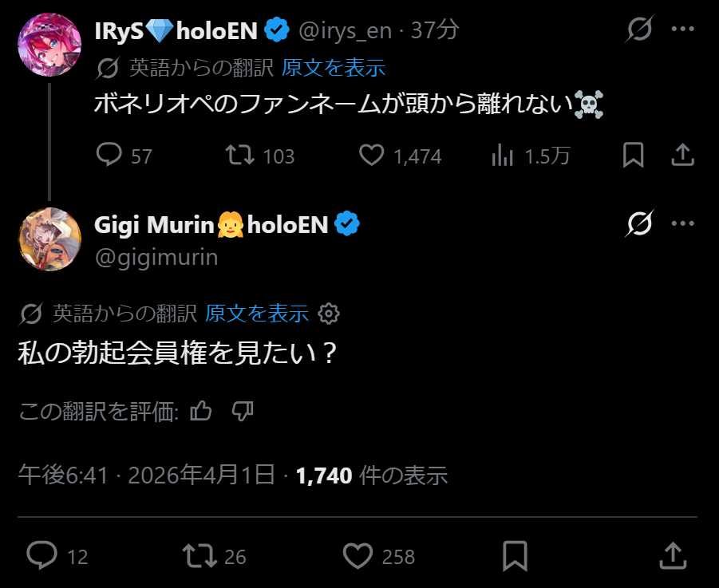Open Grok icon on Gigi Murin tweet
Image resolution: width=719 pixels, height=588 pixels.
tap(640, 224)
